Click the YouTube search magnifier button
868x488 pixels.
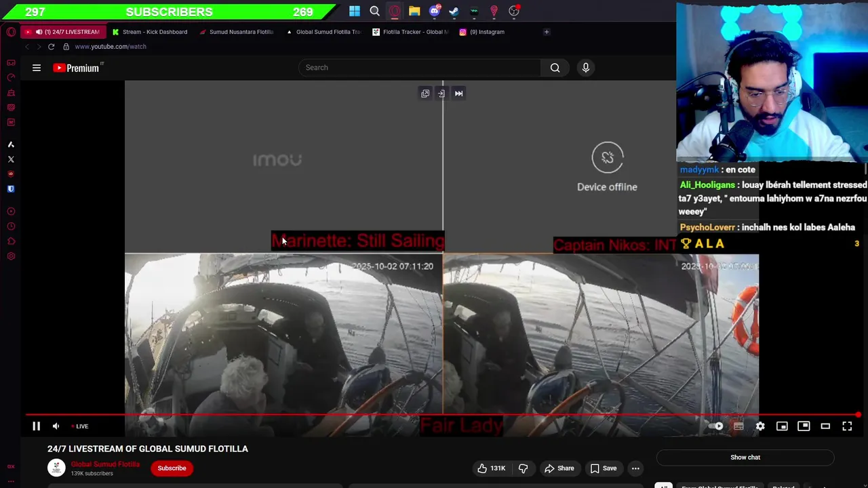tap(555, 68)
